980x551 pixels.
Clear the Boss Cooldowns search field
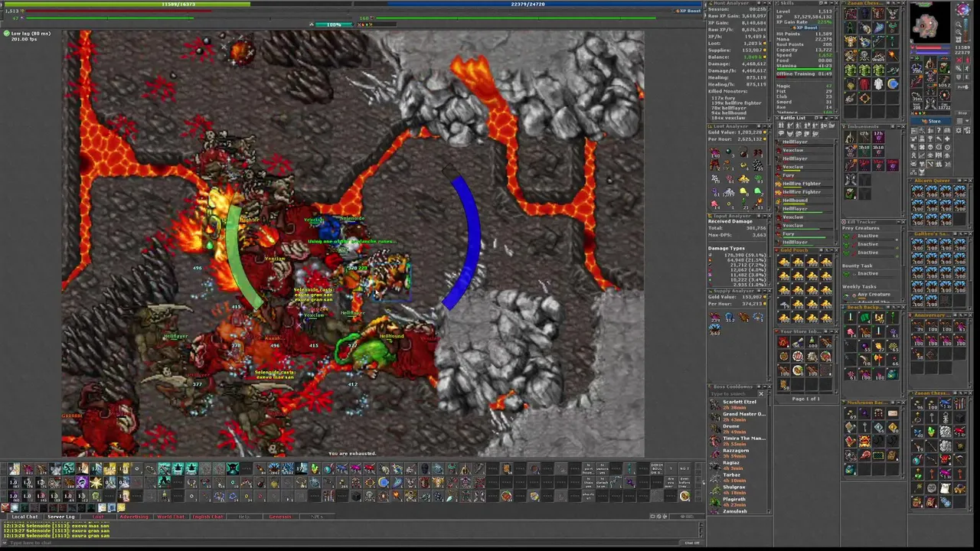(761, 394)
